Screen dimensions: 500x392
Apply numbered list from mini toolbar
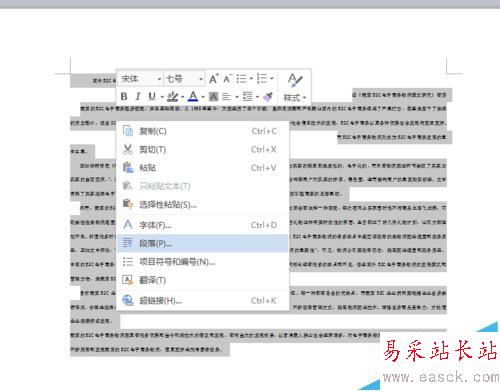(x=262, y=79)
